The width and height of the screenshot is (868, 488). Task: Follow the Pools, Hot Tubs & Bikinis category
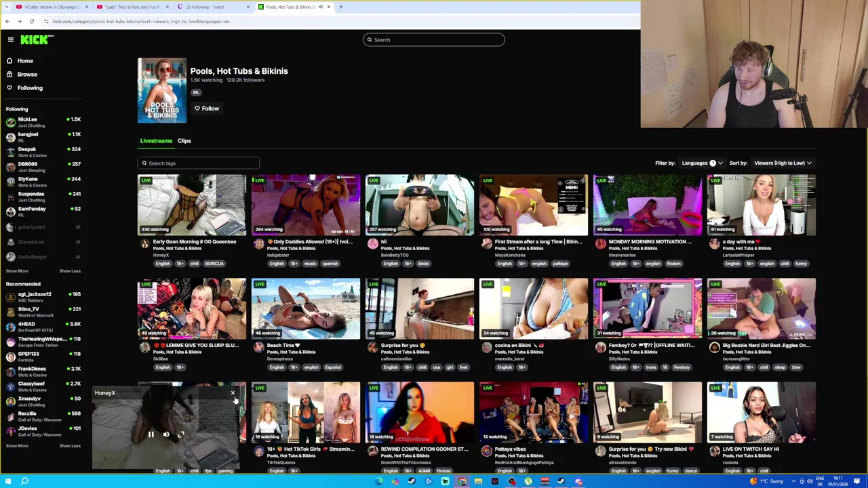[x=206, y=108]
